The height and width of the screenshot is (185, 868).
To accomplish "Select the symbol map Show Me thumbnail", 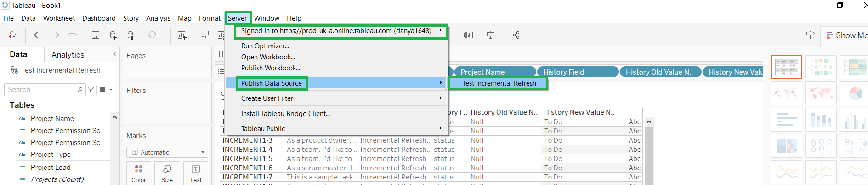I will coord(786,93).
